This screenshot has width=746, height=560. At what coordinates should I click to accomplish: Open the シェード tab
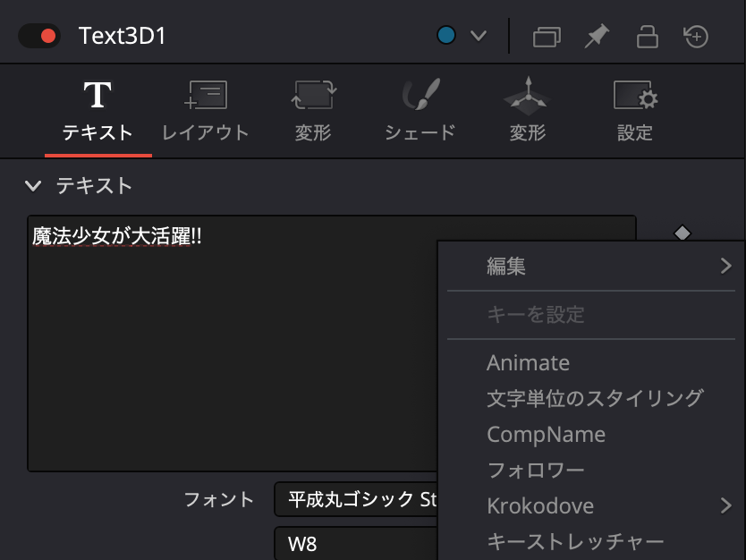coord(420,111)
